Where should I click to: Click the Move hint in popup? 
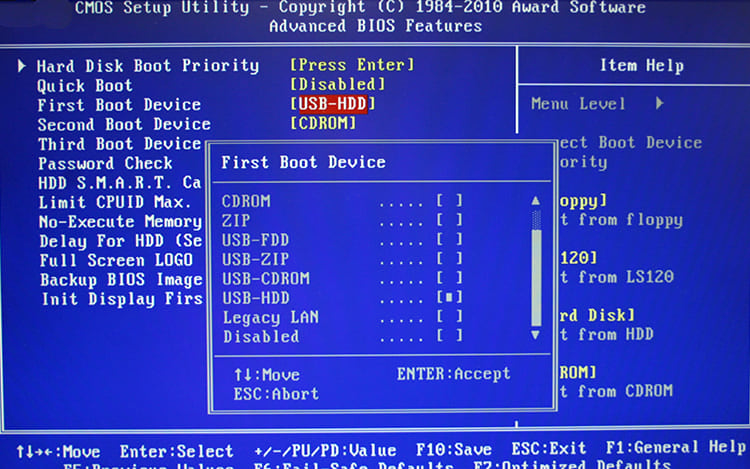267,375
